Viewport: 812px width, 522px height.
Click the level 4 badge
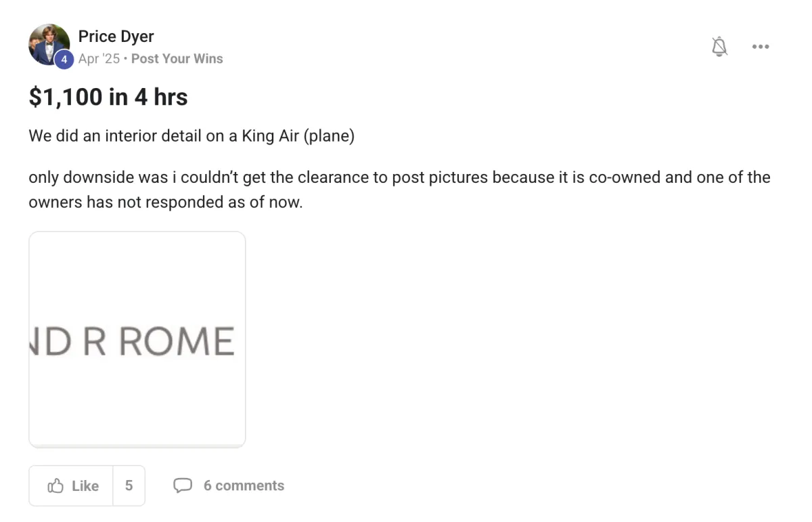coord(64,60)
